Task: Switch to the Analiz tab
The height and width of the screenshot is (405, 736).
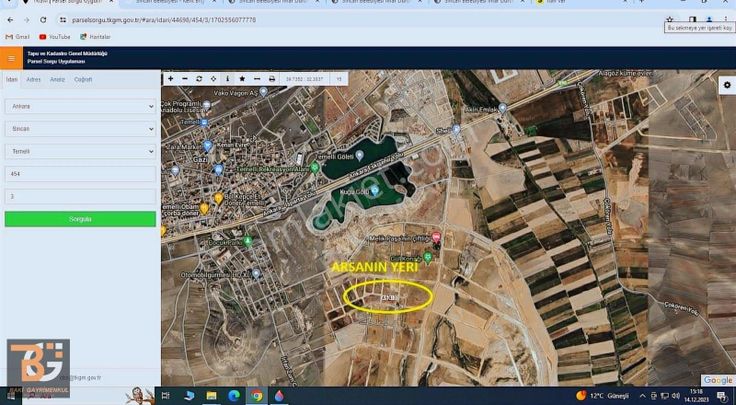Action: (57, 79)
